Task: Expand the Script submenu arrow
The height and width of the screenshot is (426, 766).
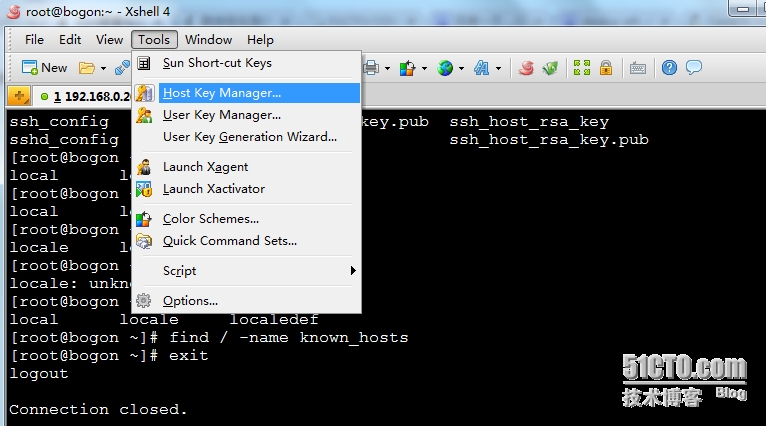Action: [353, 271]
